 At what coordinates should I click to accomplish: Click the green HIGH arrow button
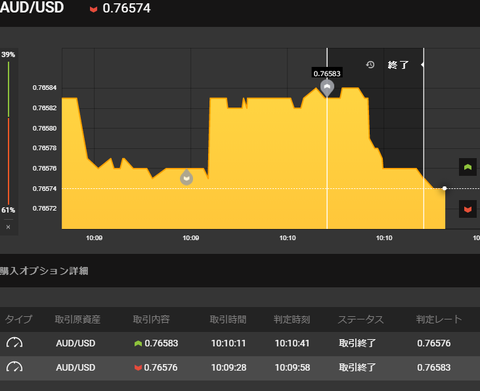[x=468, y=167]
